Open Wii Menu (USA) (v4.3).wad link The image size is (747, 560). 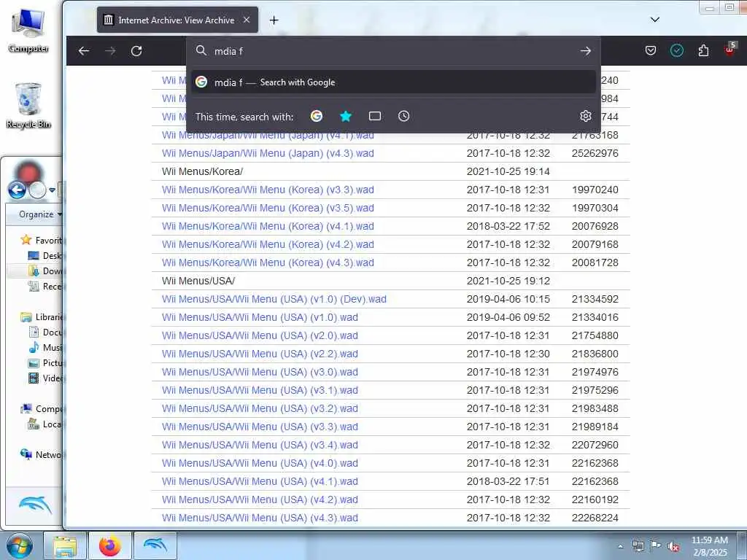click(260, 518)
